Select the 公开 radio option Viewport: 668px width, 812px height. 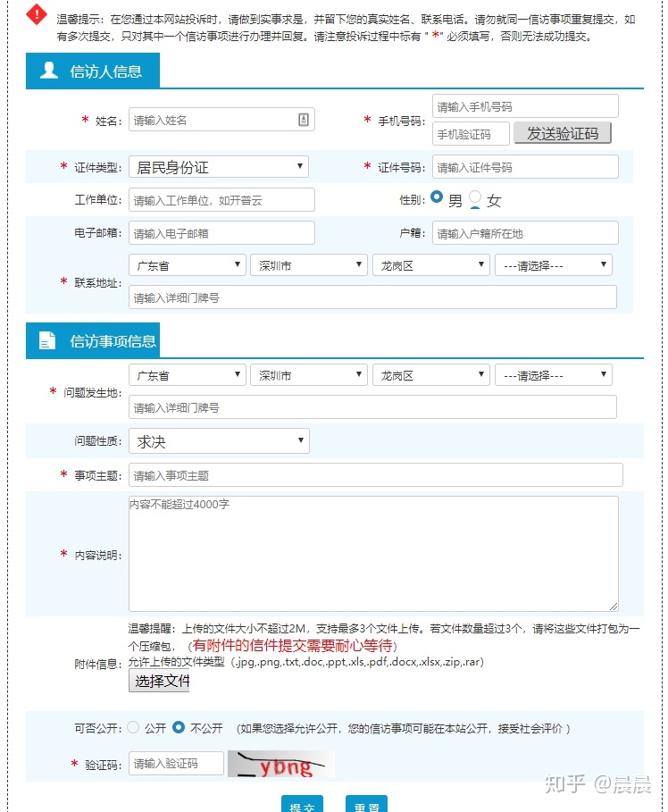point(133,728)
